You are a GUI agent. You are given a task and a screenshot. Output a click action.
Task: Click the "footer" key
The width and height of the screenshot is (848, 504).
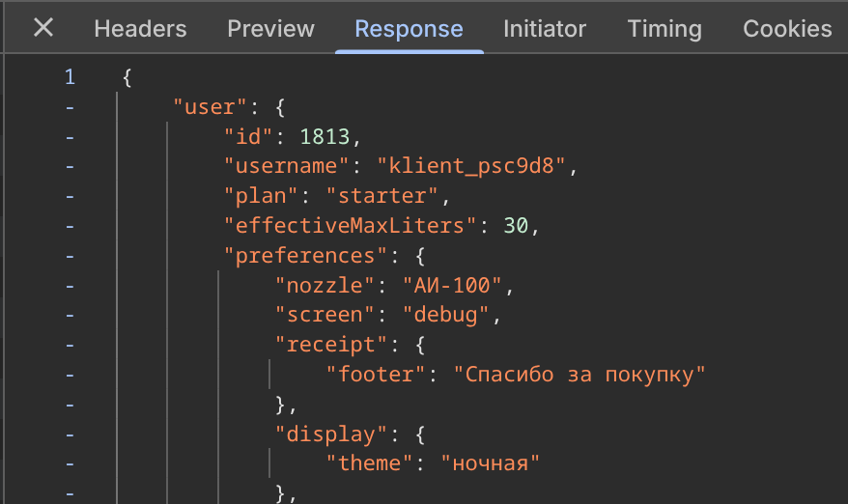(x=376, y=375)
